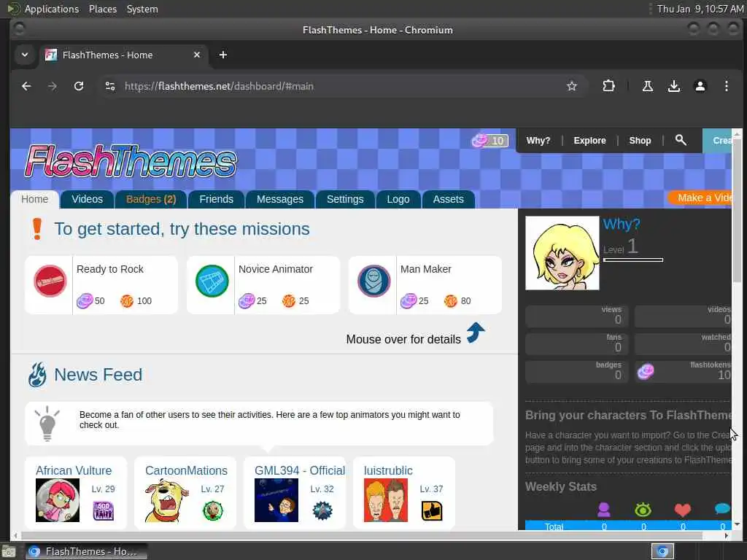Viewport: 747px width, 560px height.
Task: Click the FlashThemes logo
Action: 131,161
